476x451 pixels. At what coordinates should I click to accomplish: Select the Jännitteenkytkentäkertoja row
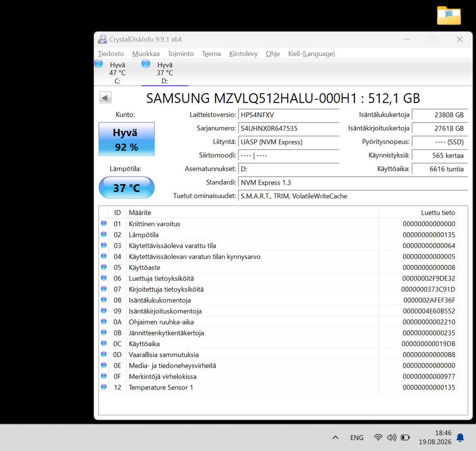coord(278,333)
